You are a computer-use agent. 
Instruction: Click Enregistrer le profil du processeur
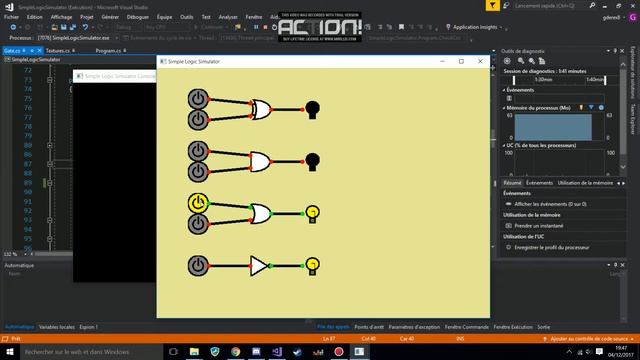coord(551,247)
